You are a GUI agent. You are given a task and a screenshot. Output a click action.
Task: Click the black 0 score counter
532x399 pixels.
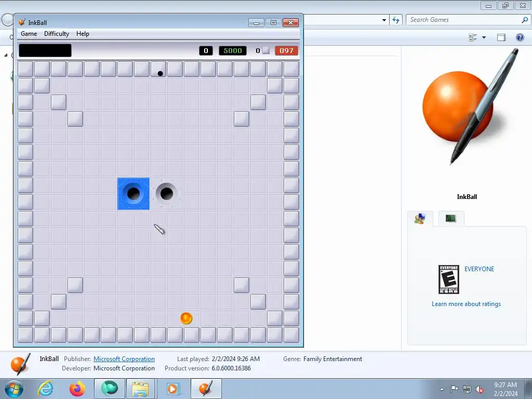(x=206, y=50)
